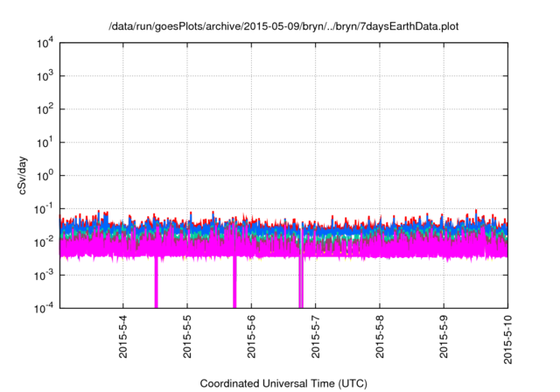
Task: Click the 10^-3 y-axis tick label
Action: [x=44, y=276]
